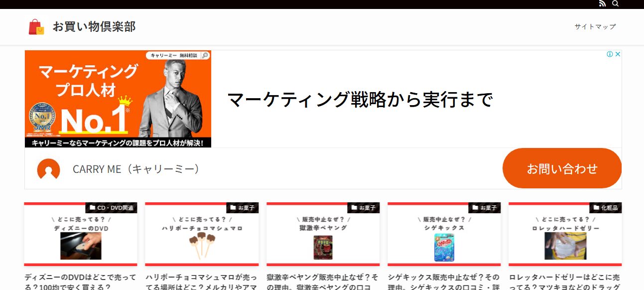
Task: Click the ad info icon
Action: click(x=610, y=54)
